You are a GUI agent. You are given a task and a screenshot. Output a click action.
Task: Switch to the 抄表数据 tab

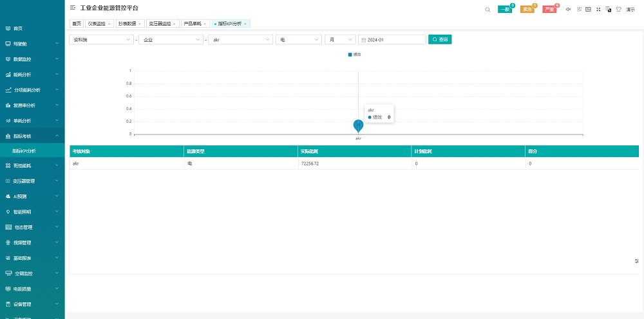(x=128, y=23)
